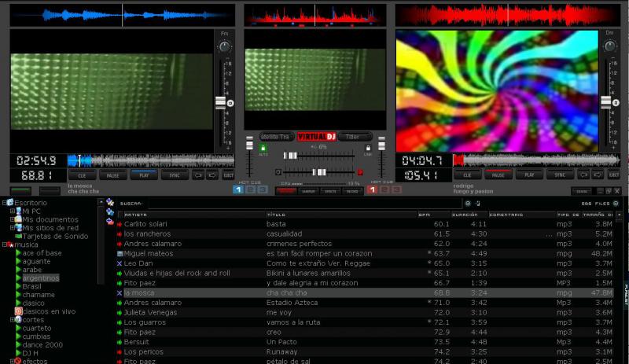Click right deck key Dm knob
This screenshot has width=629, height=364.
click(610, 46)
